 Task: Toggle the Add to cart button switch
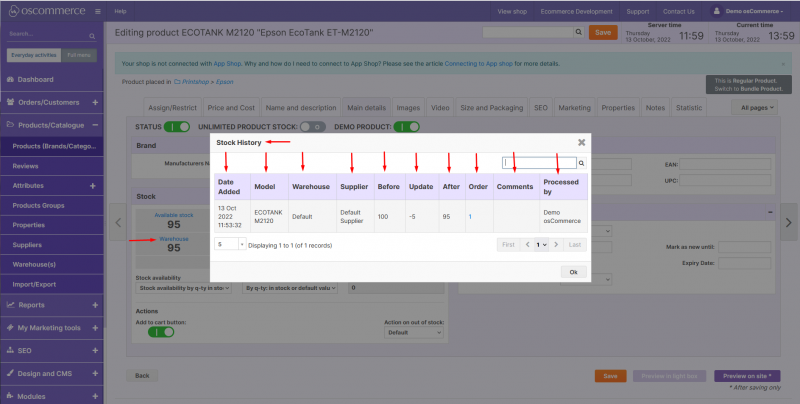click(x=160, y=332)
